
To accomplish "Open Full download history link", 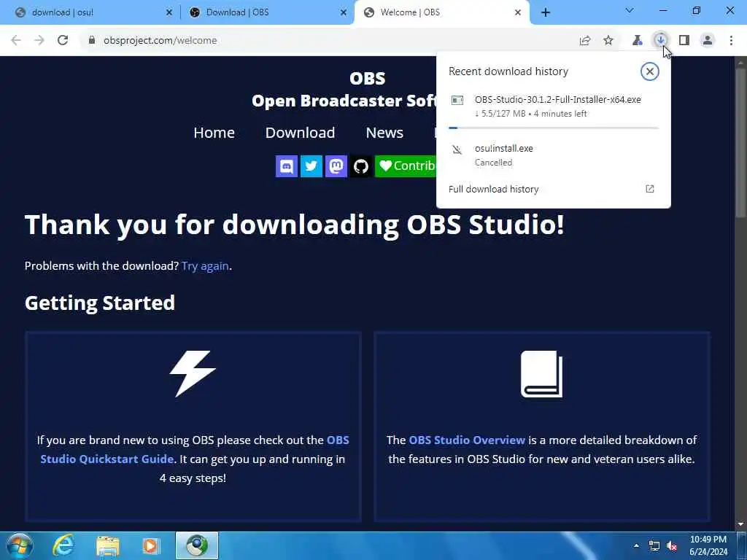I will tap(494, 189).
